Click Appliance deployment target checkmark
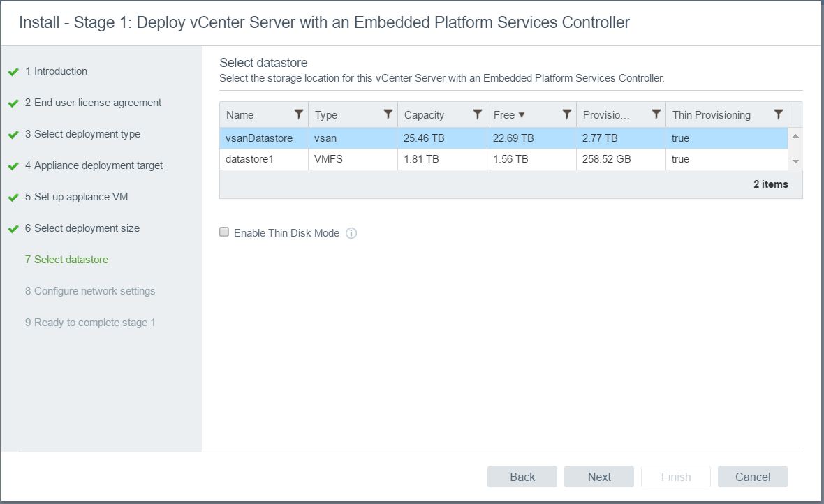824x504 pixels. click(x=13, y=167)
